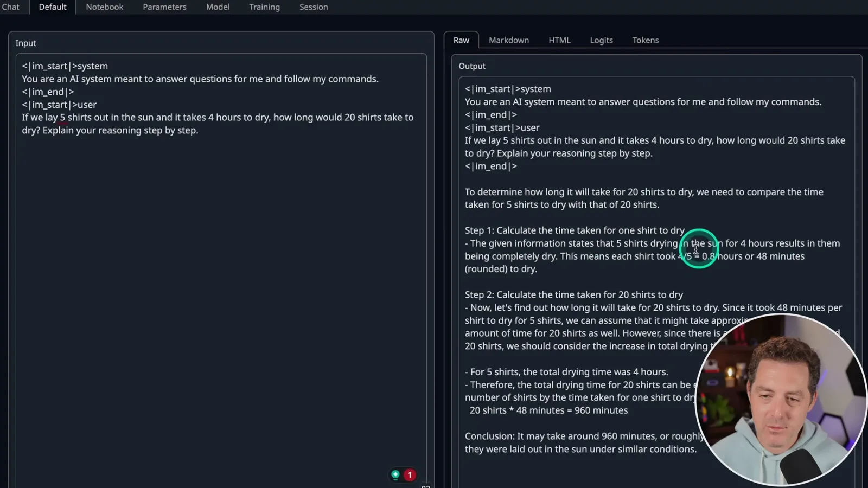Click the red Grammarly error count badge

(x=410, y=475)
